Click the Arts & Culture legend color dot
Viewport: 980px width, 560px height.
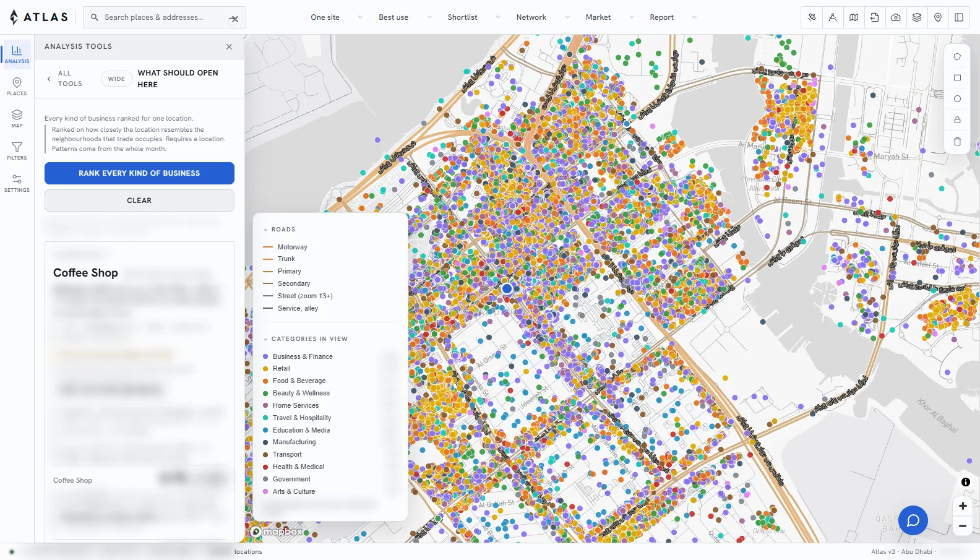point(265,491)
